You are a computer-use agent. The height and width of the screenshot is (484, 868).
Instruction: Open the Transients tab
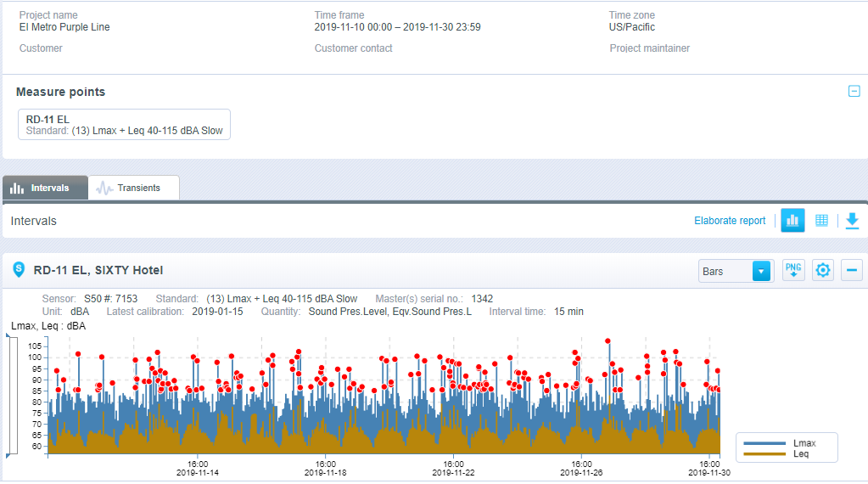click(133, 188)
